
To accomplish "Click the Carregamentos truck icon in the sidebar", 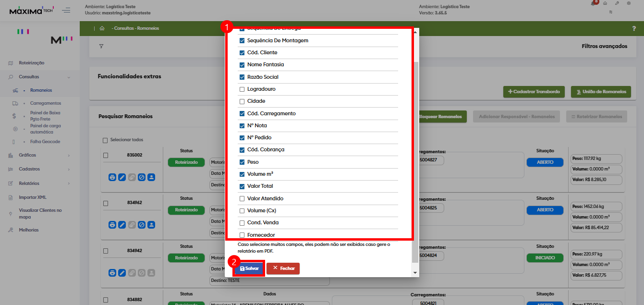I will point(15,103).
